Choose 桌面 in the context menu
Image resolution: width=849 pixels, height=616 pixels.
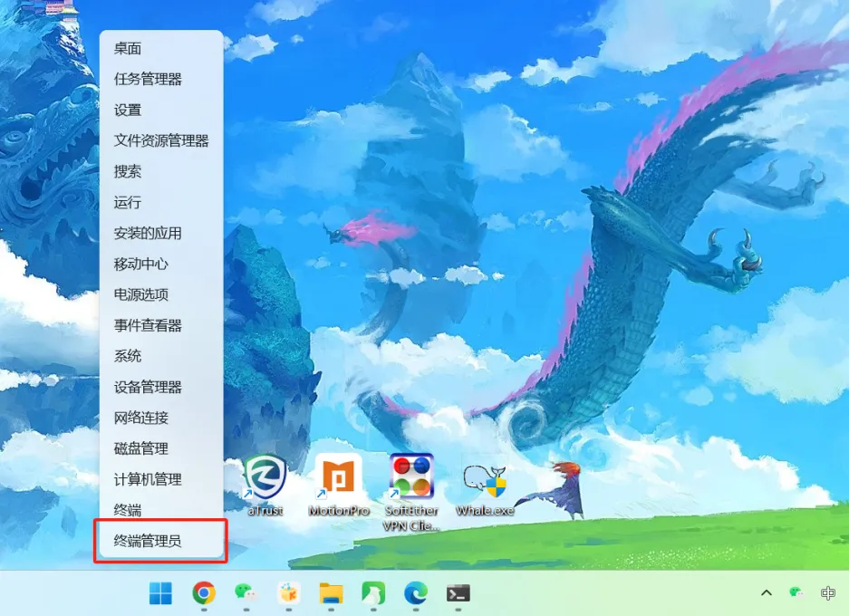[x=161, y=48]
